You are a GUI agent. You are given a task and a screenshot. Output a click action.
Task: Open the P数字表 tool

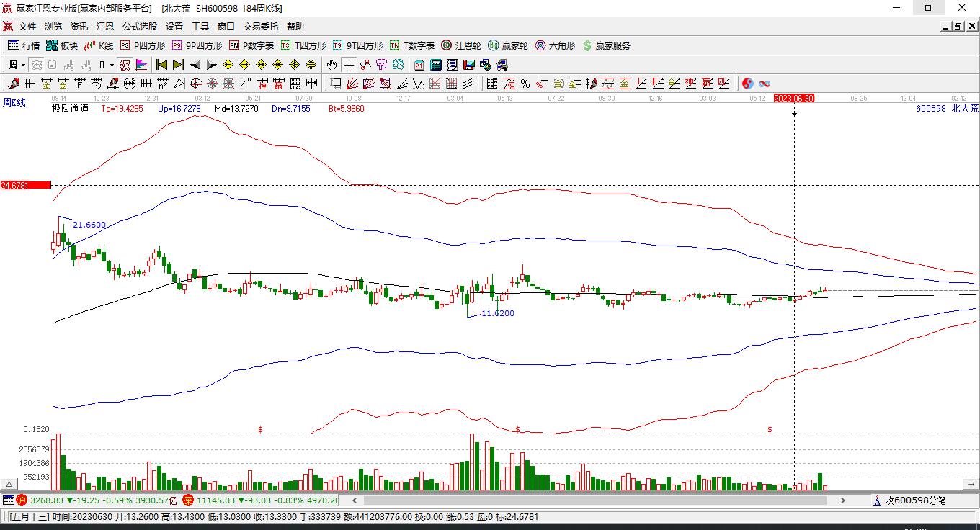[251, 45]
